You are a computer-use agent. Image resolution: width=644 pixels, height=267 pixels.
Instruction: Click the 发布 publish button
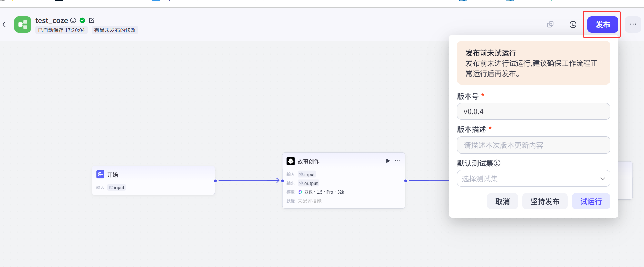(x=603, y=24)
